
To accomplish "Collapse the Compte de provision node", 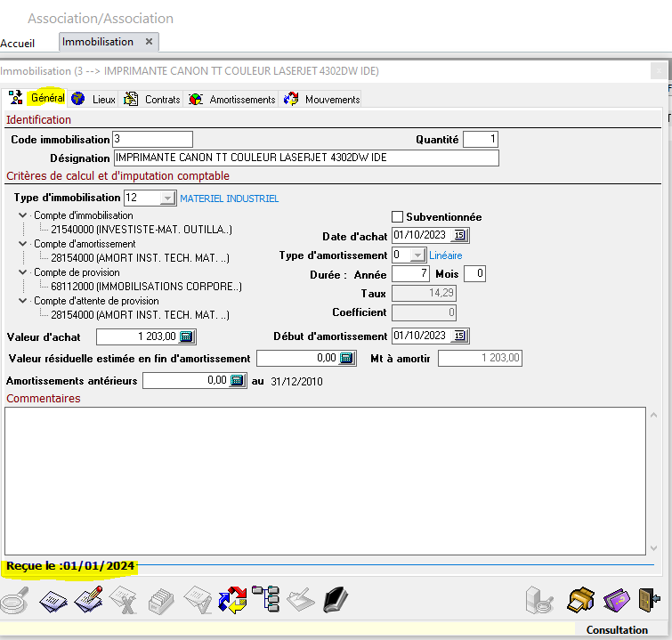I will (23, 272).
